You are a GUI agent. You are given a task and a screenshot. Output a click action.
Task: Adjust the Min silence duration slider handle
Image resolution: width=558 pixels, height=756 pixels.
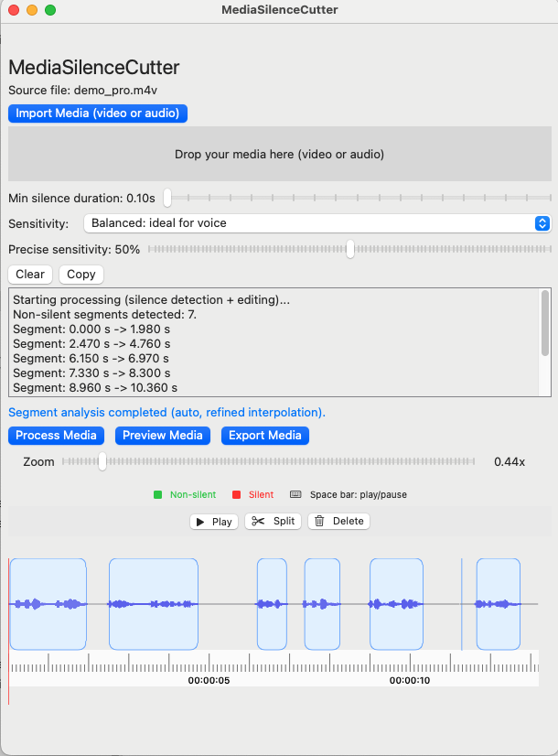[x=167, y=198]
